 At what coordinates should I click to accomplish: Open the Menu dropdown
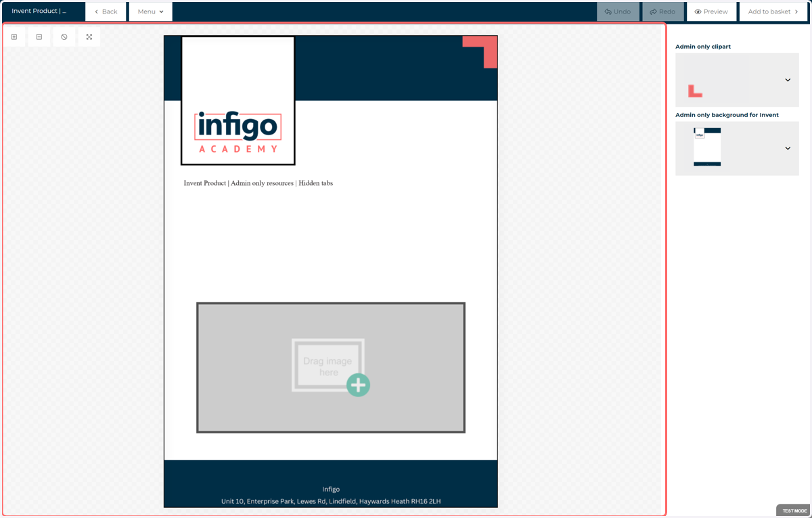150,11
